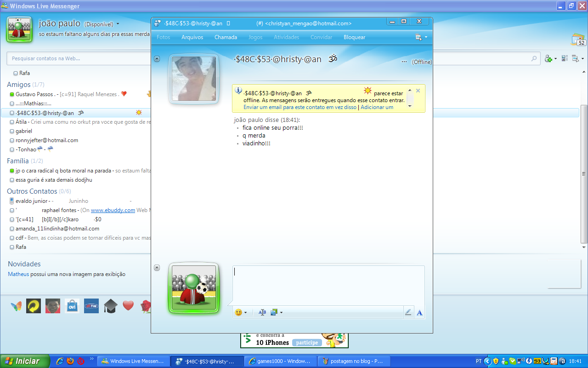588x368 pixels.
Task: Select contact ronnyjefter@hotmail.com
Action: (47, 140)
